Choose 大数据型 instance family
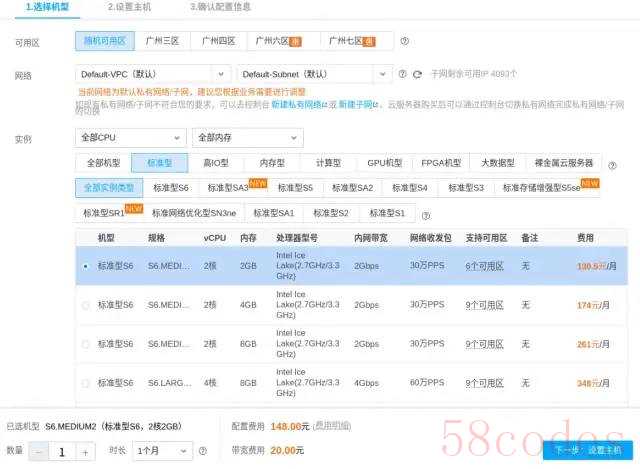The width and height of the screenshot is (640, 469). click(498, 163)
